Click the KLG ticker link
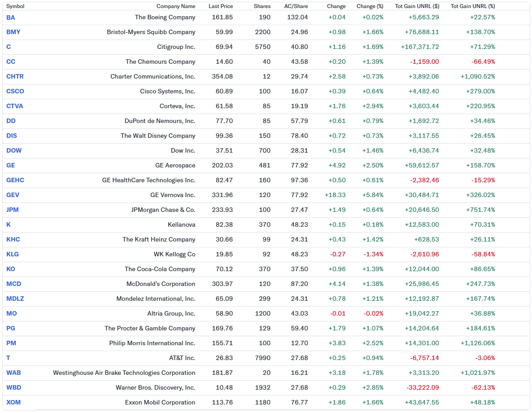The width and height of the screenshot is (532, 413). pos(12,254)
